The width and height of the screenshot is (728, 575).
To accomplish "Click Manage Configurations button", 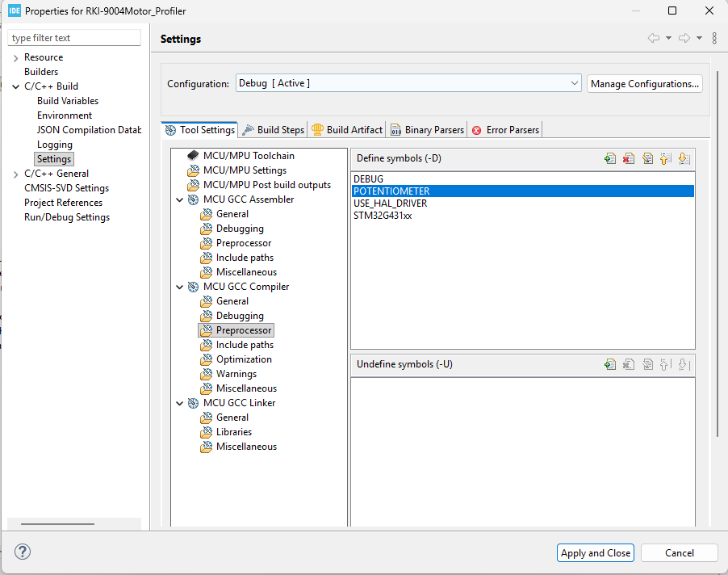I will click(644, 84).
